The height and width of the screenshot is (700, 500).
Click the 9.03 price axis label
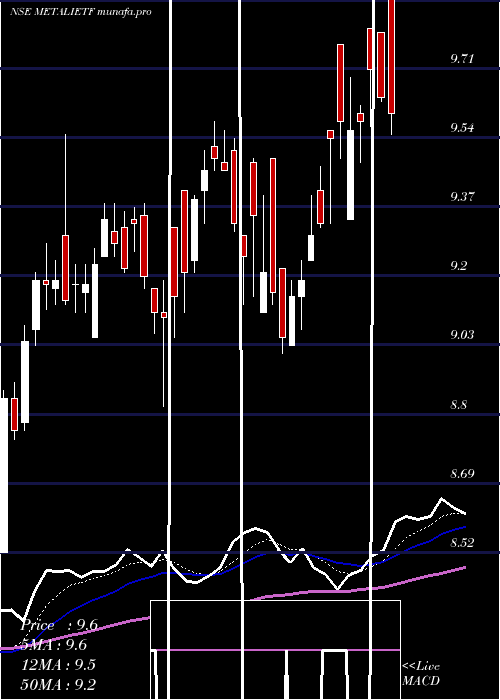point(462,335)
